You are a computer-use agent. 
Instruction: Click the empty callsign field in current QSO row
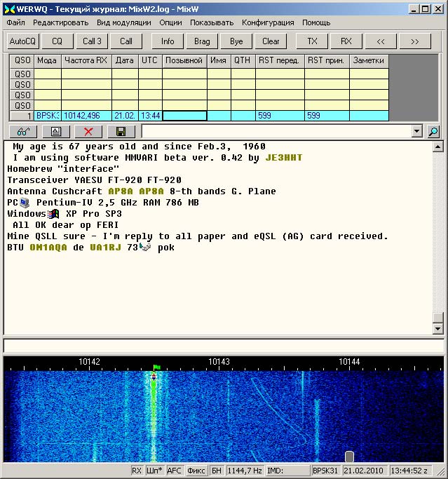point(184,116)
